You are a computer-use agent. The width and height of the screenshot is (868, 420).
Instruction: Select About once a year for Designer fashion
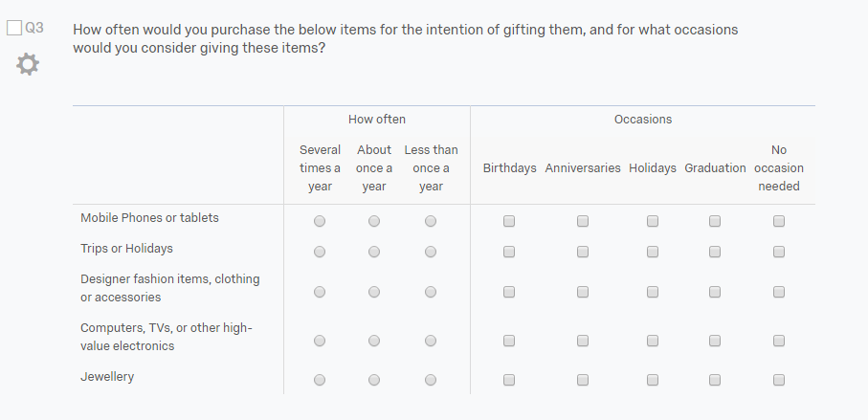tap(374, 292)
